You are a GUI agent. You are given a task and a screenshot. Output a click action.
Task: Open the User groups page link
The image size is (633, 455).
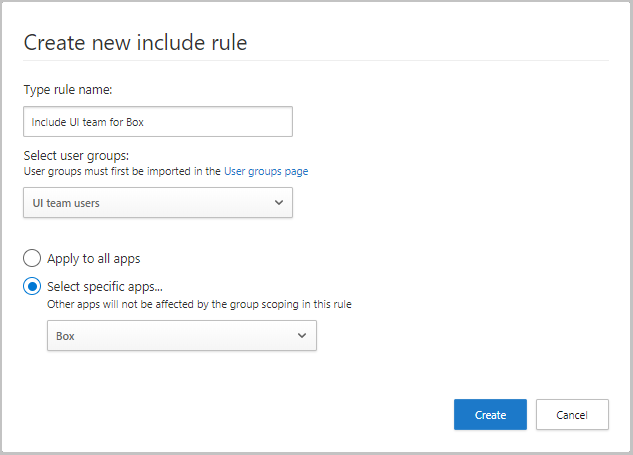pyautogui.click(x=266, y=171)
